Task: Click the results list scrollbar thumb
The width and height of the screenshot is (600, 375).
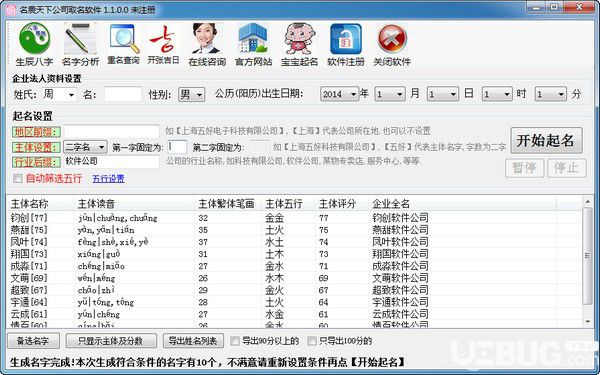Action: (587, 256)
